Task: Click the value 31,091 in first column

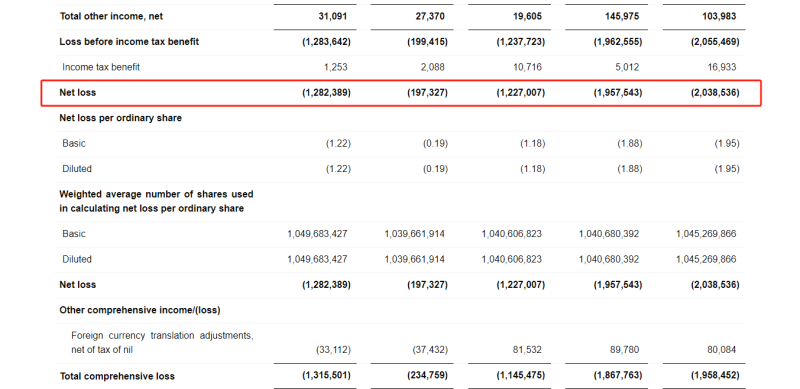Action: 332,16
